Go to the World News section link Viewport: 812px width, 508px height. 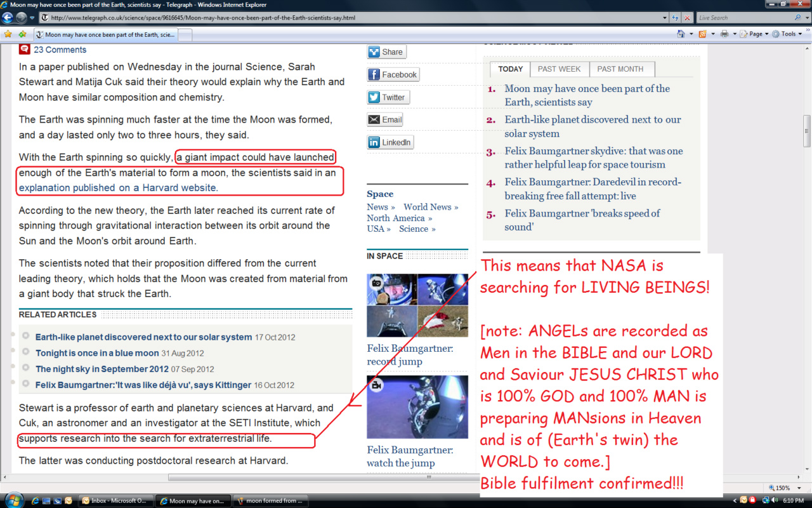click(431, 207)
